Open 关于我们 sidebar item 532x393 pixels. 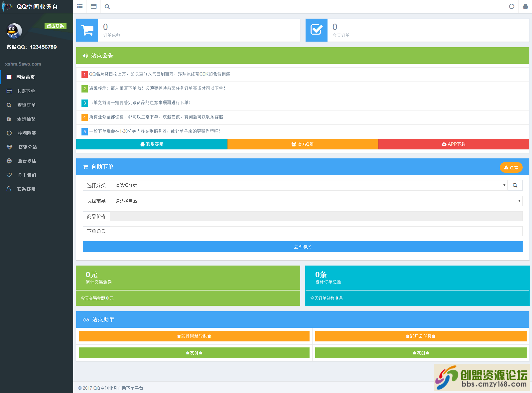click(x=37, y=175)
